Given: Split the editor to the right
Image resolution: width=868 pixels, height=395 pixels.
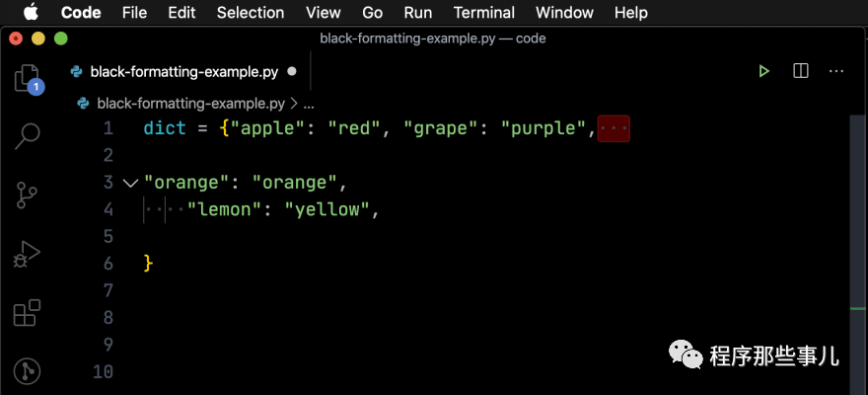Looking at the screenshot, I should point(801,71).
